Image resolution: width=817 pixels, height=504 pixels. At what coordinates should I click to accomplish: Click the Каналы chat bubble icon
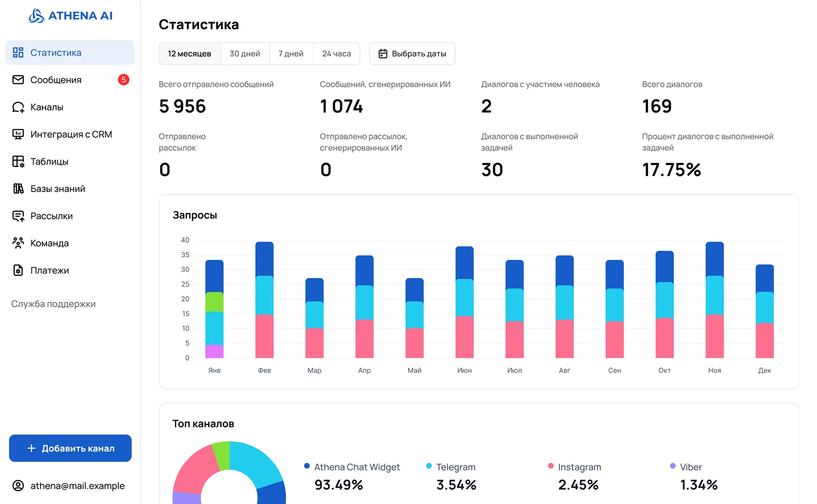[18, 107]
